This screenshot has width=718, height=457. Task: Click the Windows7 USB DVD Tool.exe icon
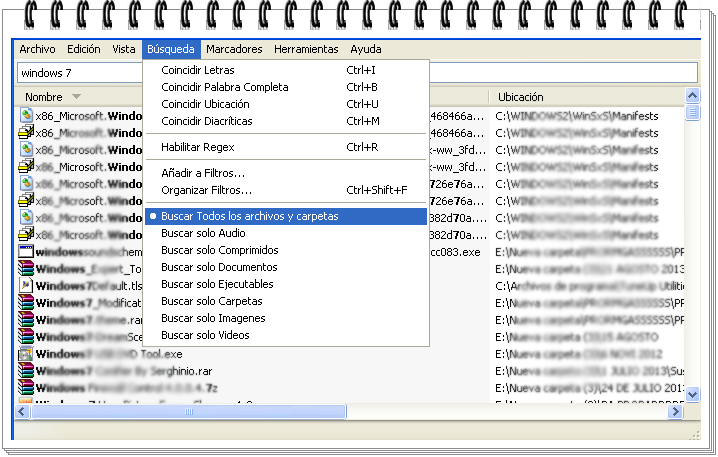click(x=26, y=354)
